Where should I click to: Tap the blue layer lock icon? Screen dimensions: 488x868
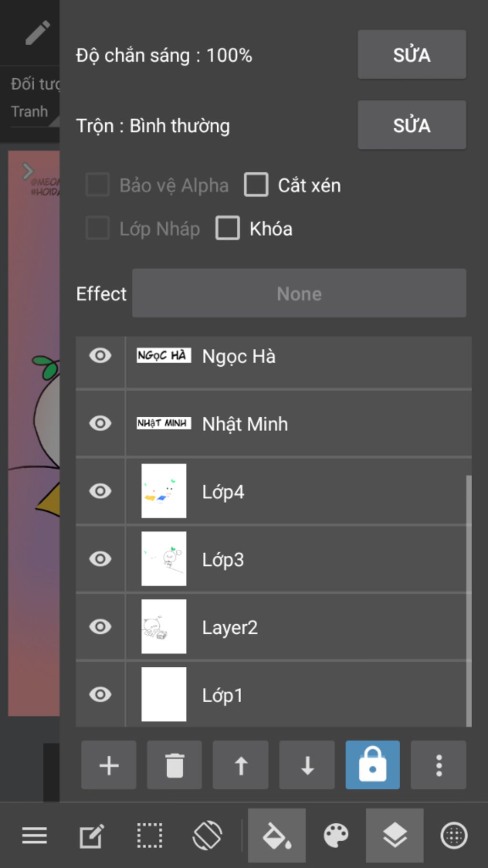(x=372, y=765)
